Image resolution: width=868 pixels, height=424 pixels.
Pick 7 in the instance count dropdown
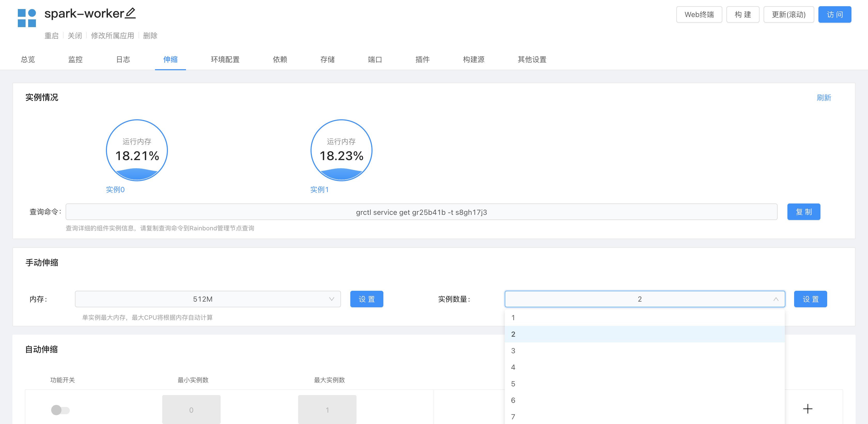pos(645,417)
